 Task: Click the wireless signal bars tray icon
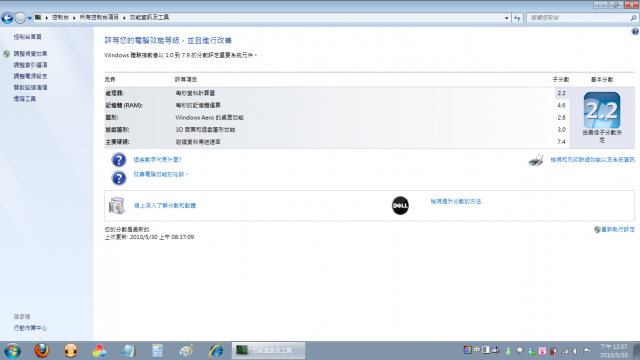565,351
